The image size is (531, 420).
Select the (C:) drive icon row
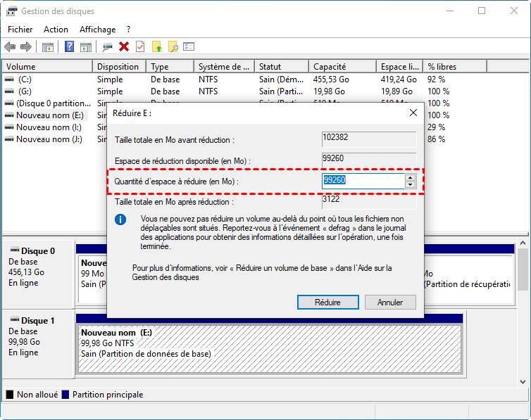tap(9, 79)
